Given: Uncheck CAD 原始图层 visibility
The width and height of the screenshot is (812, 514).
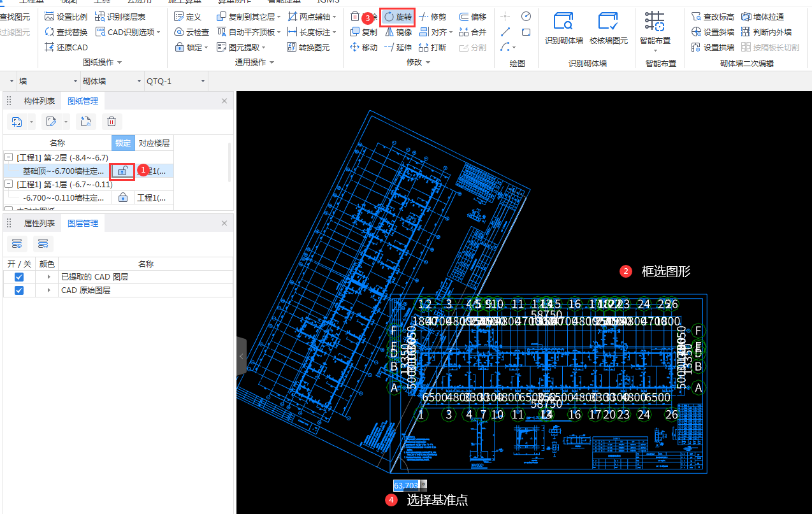Looking at the screenshot, I should tap(19, 290).
